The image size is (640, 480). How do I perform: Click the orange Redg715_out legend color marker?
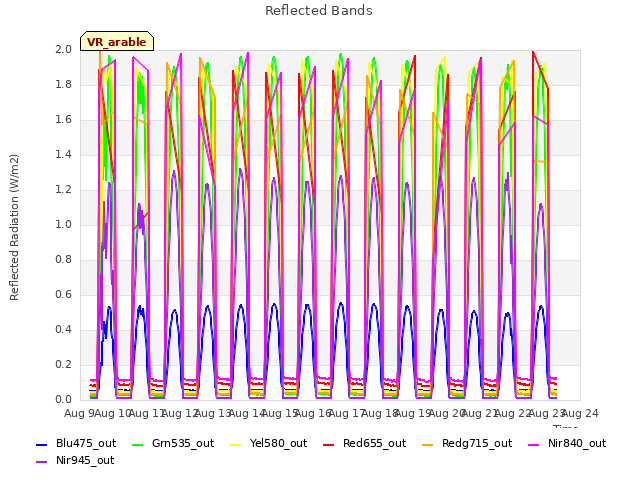pos(428,444)
